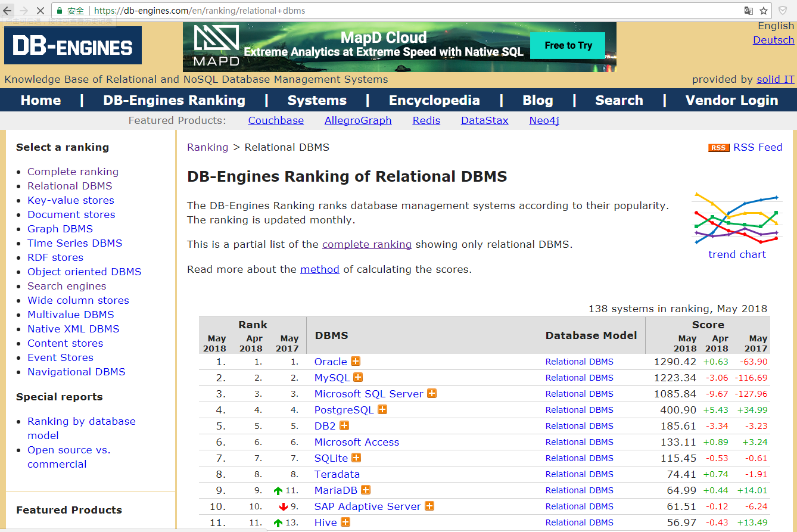
Task: Open the Systems menu
Action: [317, 100]
